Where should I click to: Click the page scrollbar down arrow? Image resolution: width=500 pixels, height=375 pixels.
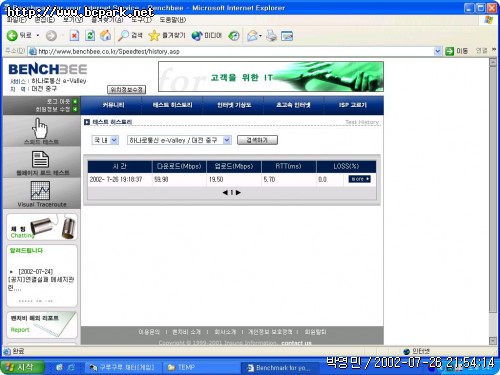[493, 341]
